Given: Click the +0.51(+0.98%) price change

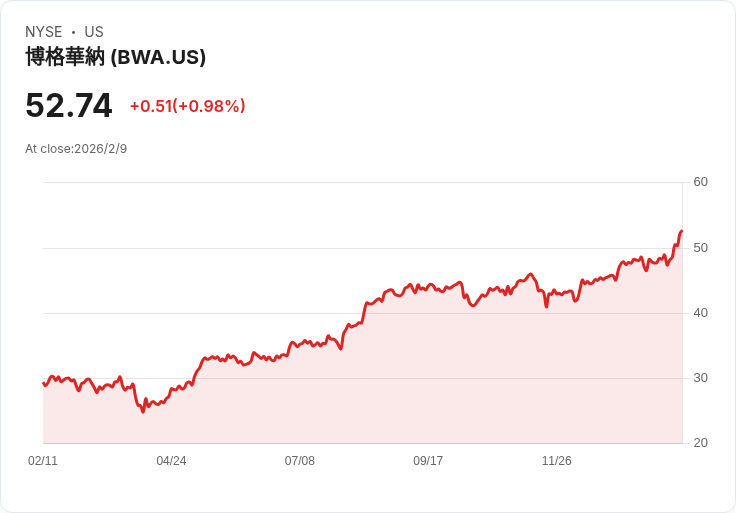Looking at the screenshot, I should (x=187, y=106).
